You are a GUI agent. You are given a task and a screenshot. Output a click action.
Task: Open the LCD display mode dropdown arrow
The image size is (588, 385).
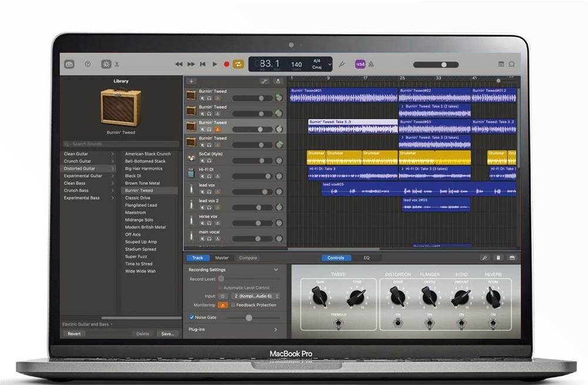pyautogui.click(x=330, y=64)
